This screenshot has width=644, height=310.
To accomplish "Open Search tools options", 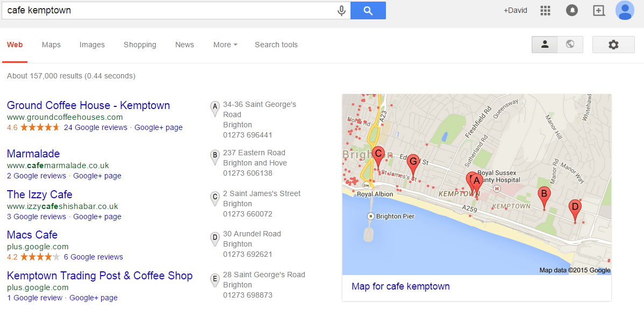I will [276, 45].
